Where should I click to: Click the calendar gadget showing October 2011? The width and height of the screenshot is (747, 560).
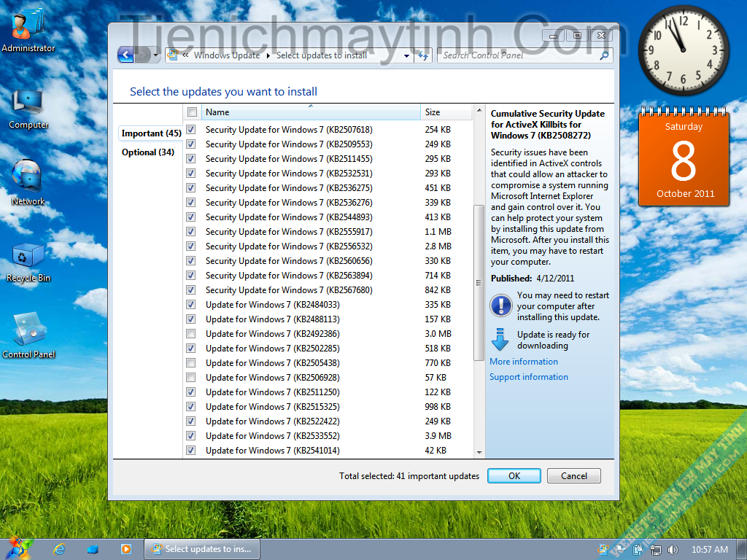pyautogui.click(x=684, y=157)
